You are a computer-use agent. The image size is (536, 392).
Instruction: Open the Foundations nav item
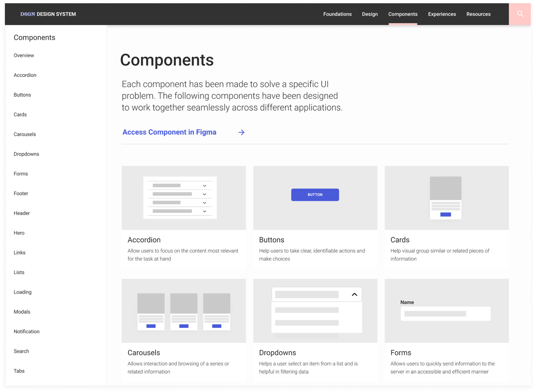337,14
